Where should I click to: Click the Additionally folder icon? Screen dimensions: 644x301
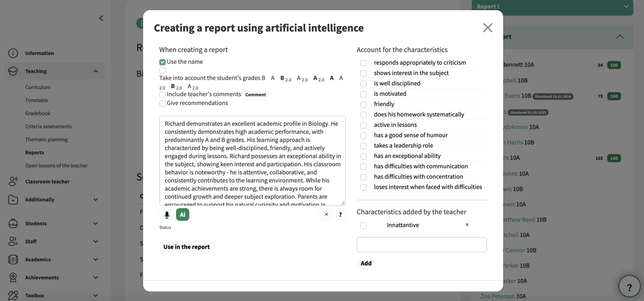tap(13, 199)
